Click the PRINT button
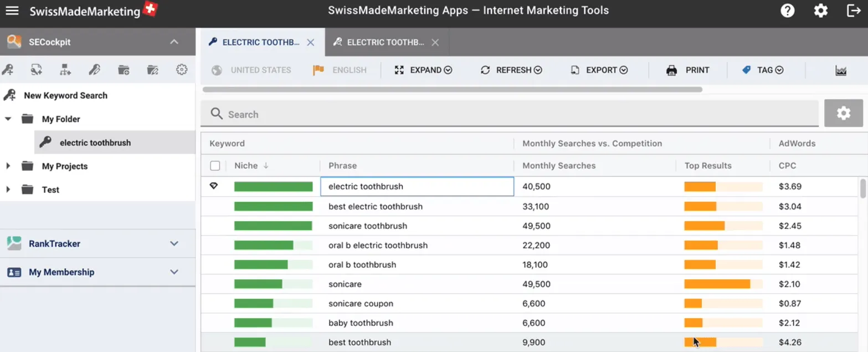 tap(688, 70)
